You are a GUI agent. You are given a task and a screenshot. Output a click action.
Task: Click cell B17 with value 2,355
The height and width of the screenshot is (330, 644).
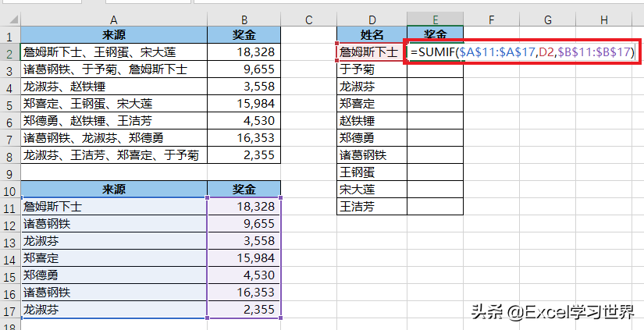[x=244, y=310]
